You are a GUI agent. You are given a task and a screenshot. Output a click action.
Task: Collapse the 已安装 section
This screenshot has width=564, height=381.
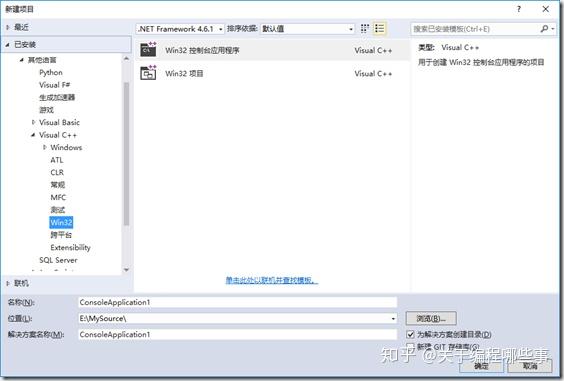pos(8,45)
